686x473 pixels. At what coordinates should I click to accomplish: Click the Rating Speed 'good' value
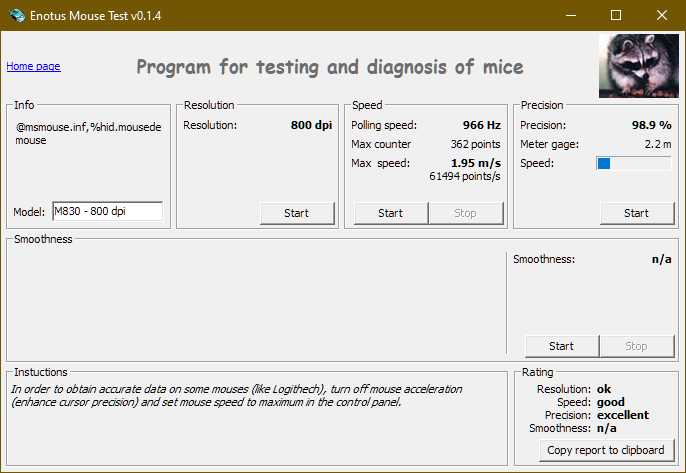(611, 402)
